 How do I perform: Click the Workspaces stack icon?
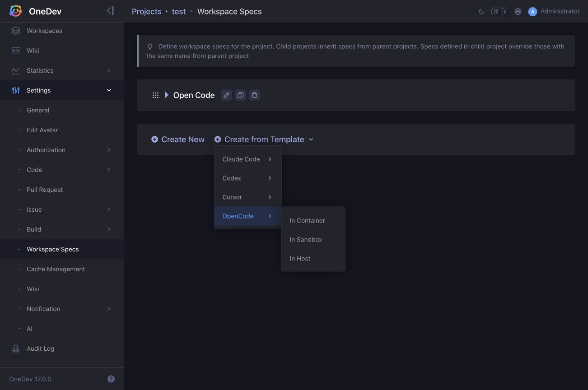point(16,31)
